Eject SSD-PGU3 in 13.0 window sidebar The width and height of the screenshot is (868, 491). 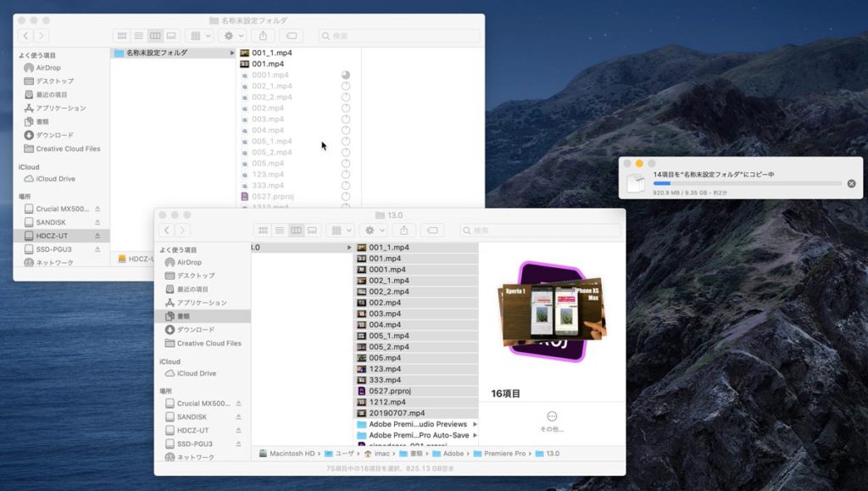tap(238, 444)
